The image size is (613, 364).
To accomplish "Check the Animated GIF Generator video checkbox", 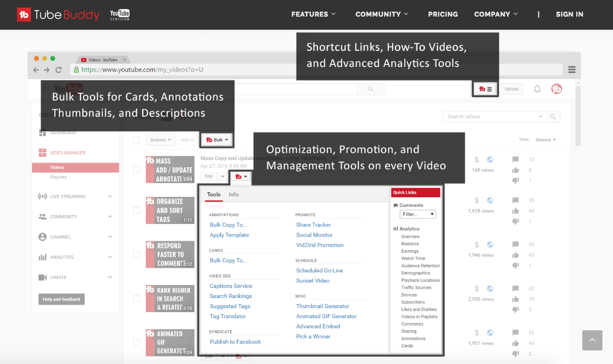I will (x=136, y=343).
